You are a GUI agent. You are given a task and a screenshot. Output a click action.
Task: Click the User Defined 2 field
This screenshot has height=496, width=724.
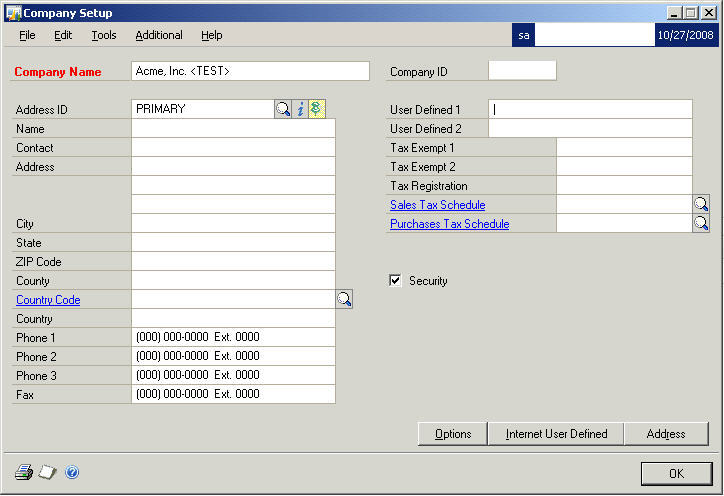(590, 128)
